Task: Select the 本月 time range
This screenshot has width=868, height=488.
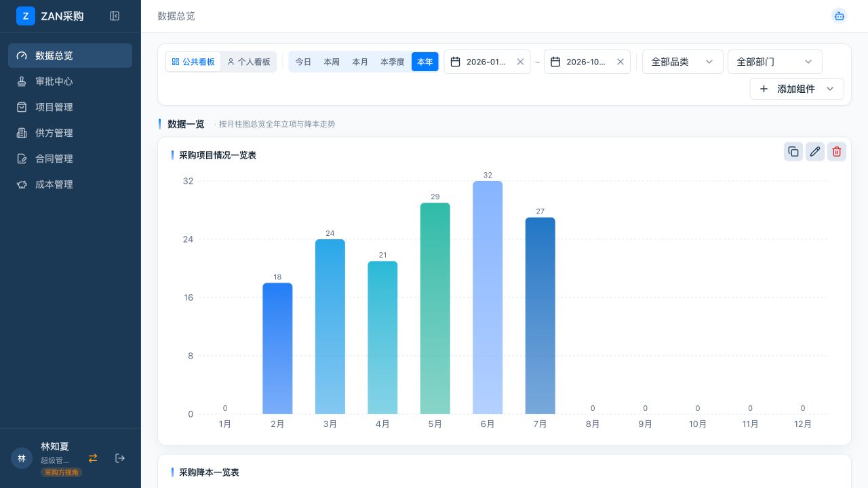Action: (x=360, y=62)
